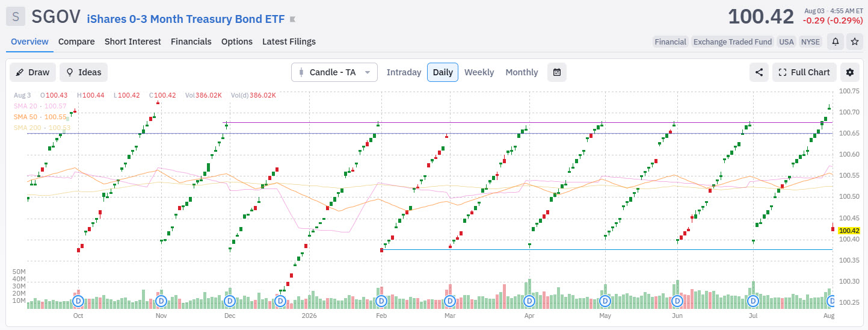The width and height of the screenshot is (868, 330).
Task: Open the Short Interest tab
Action: coord(133,42)
